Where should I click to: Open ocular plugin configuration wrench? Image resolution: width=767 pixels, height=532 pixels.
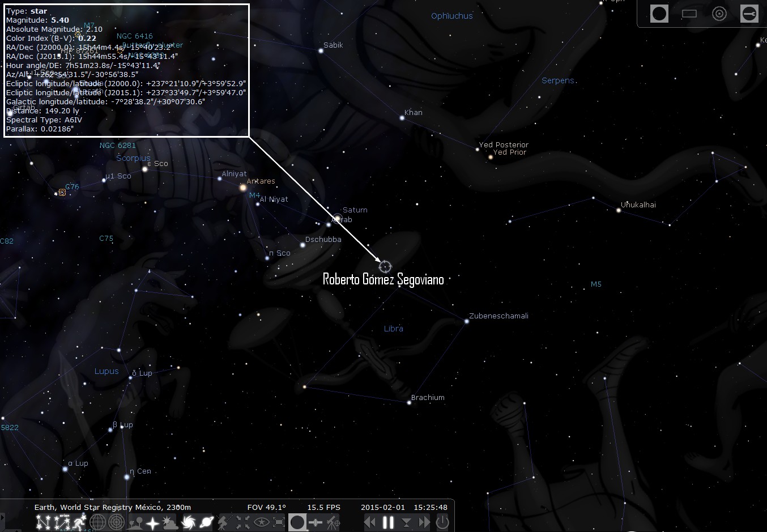point(749,14)
